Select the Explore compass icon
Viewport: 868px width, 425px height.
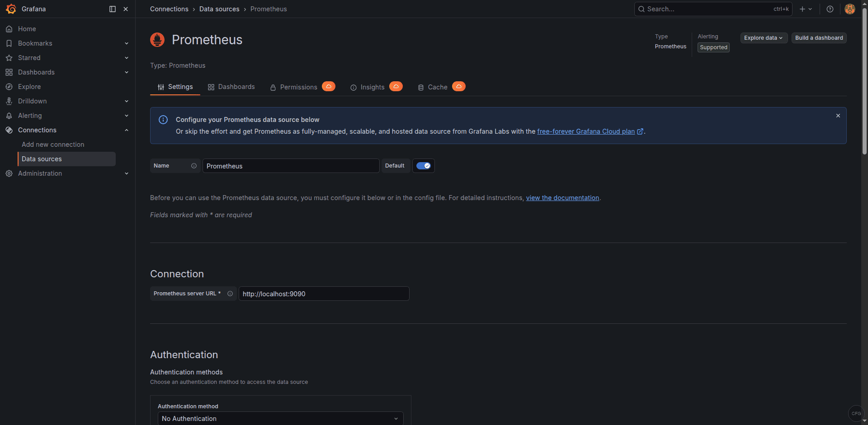pyautogui.click(x=9, y=86)
